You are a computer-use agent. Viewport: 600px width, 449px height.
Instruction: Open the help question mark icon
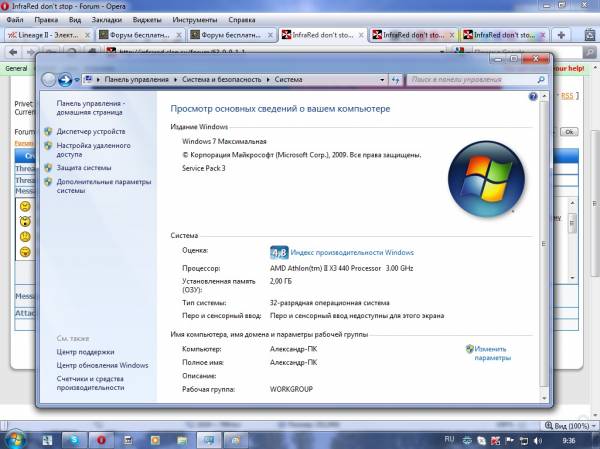click(533, 96)
